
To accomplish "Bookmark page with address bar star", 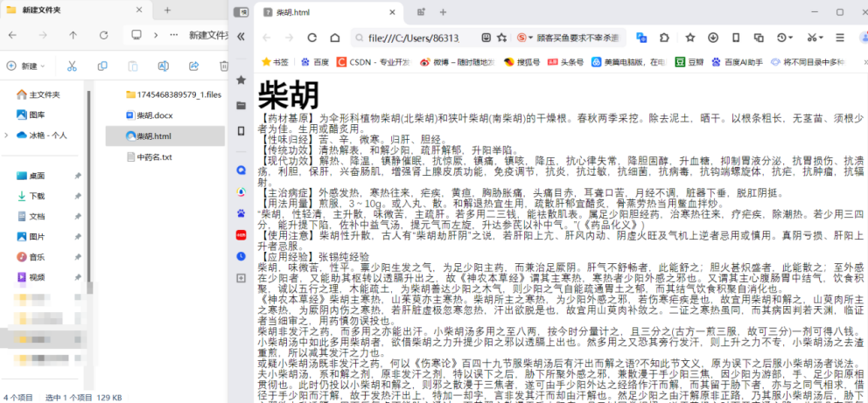I will [x=501, y=38].
